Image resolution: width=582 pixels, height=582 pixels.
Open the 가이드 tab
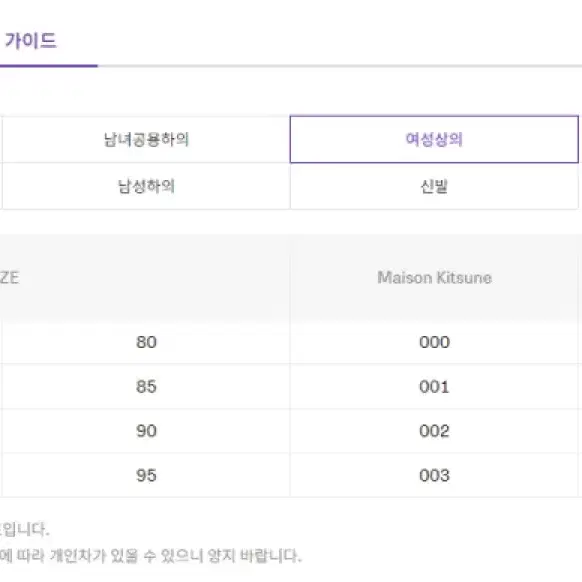pos(30,41)
